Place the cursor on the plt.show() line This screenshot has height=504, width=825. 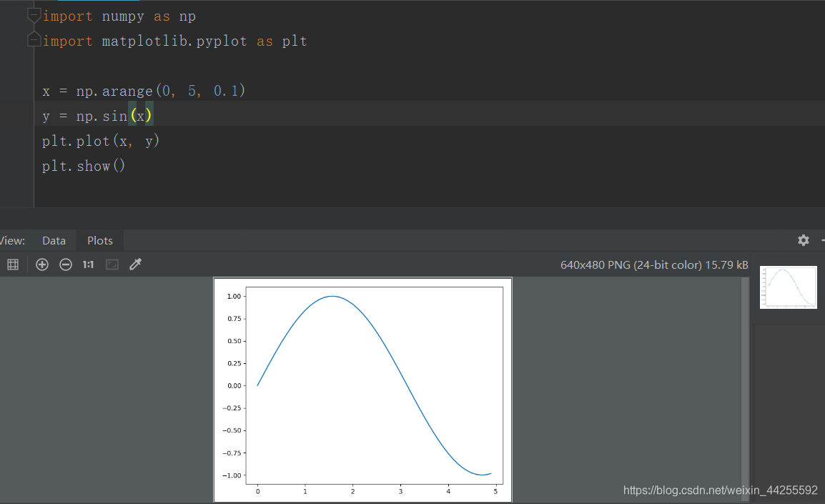point(84,165)
